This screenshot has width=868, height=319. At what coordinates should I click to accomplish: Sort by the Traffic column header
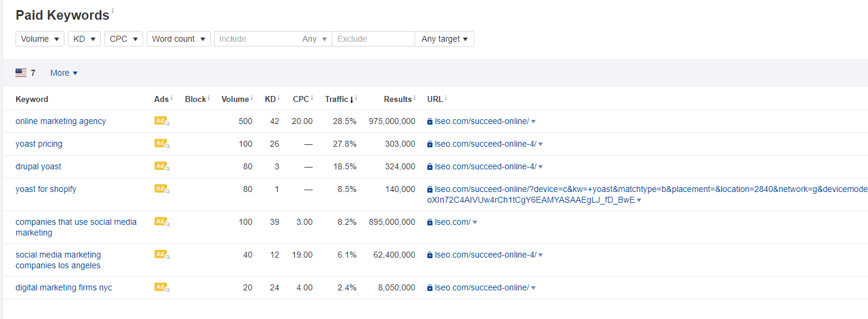340,99
